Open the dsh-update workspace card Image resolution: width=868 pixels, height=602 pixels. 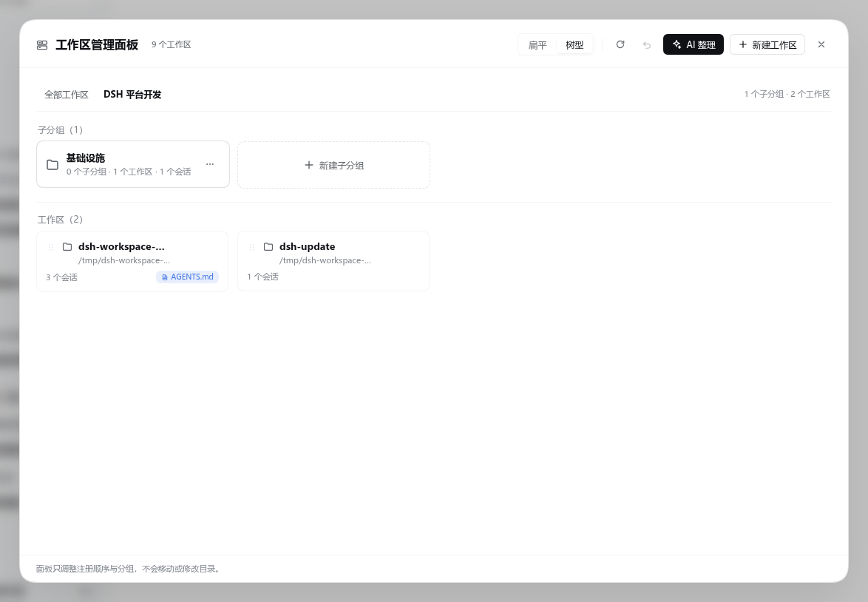click(x=333, y=261)
